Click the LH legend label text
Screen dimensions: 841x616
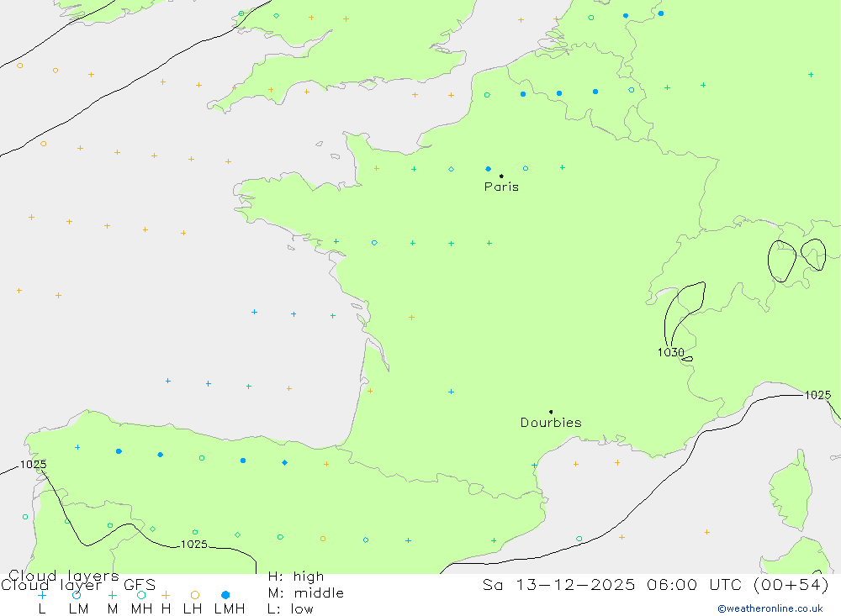(193, 609)
